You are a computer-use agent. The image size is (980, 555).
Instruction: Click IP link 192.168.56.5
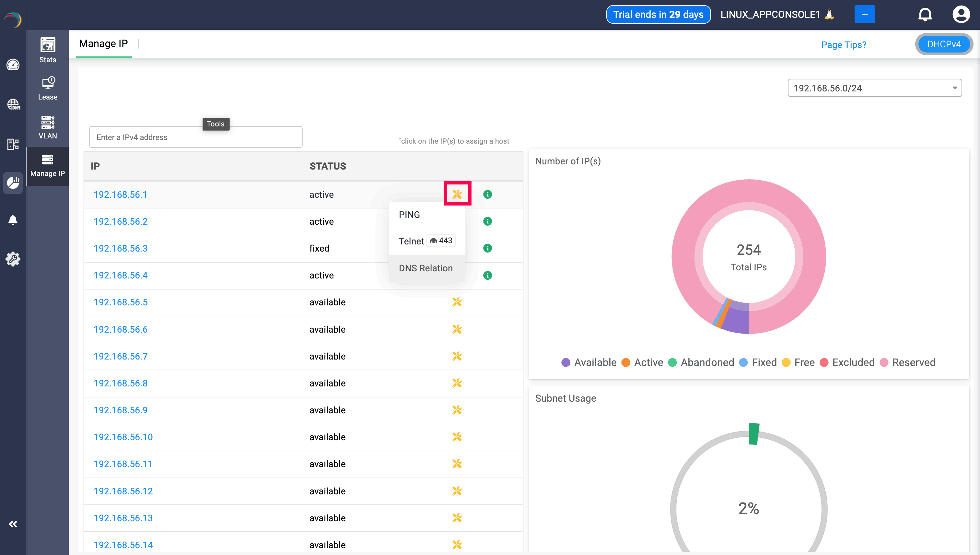121,302
